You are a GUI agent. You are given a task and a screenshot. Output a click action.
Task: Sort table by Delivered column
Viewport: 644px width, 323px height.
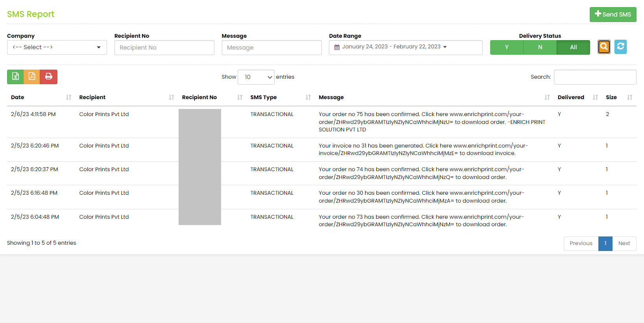click(x=577, y=97)
